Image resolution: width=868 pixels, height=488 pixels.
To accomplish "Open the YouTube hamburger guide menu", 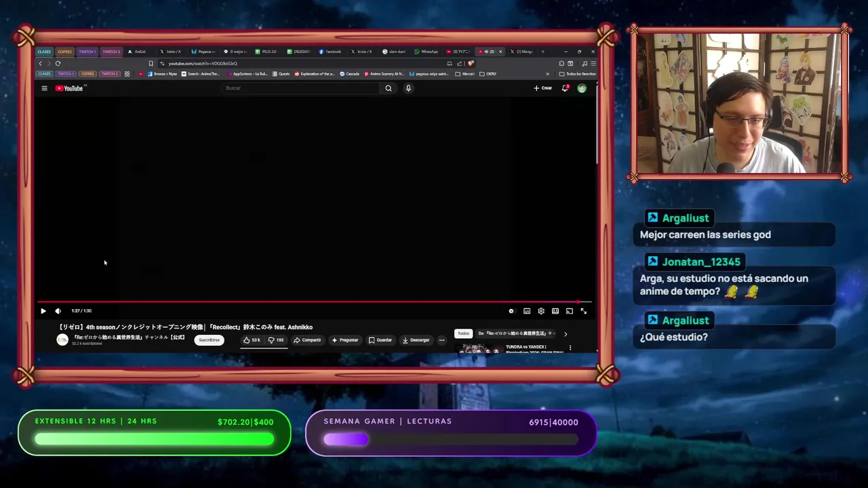I will (x=44, y=88).
